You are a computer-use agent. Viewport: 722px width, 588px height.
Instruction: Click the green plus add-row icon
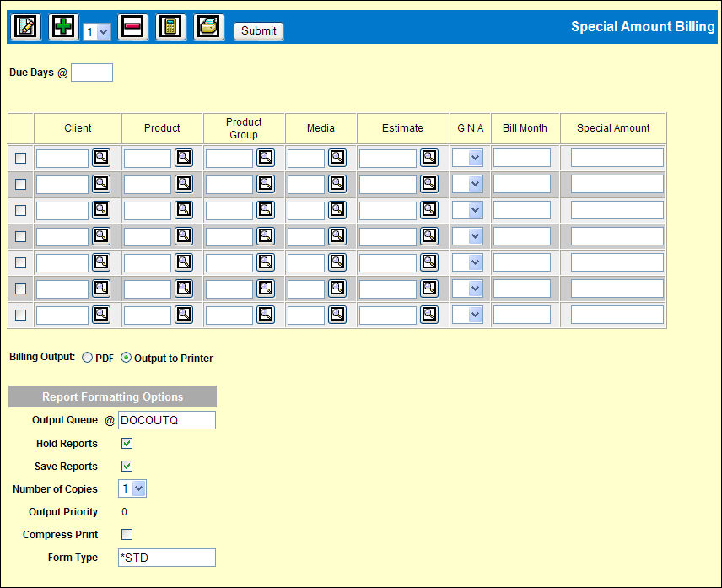[63, 27]
